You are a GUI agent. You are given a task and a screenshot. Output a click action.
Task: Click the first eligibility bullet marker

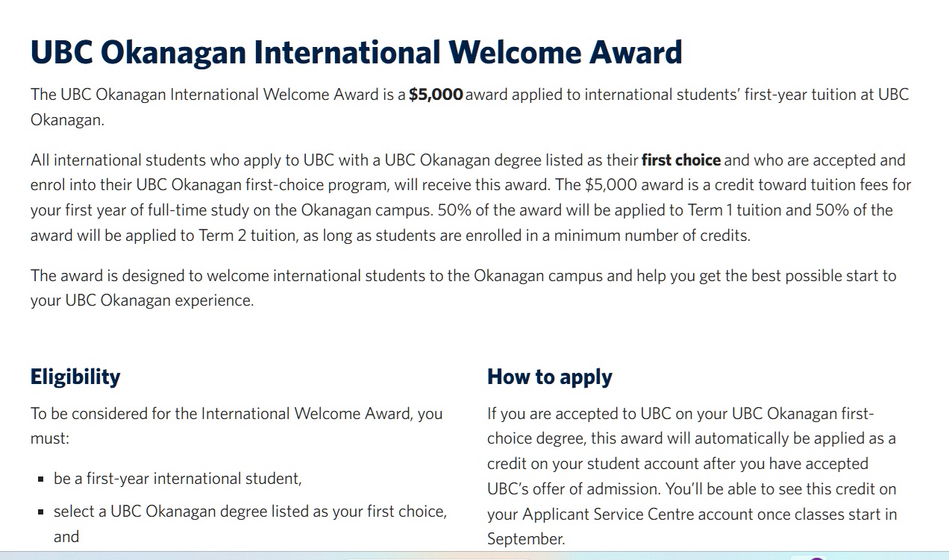coord(40,479)
